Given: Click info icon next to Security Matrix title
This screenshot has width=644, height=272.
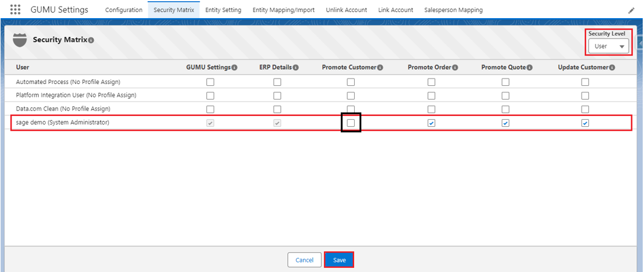Looking at the screenshot, I should pos(91,40).
